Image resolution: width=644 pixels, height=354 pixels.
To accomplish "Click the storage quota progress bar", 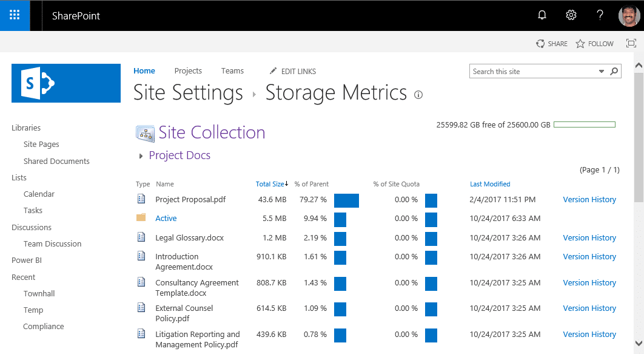I will click(584, 123).
